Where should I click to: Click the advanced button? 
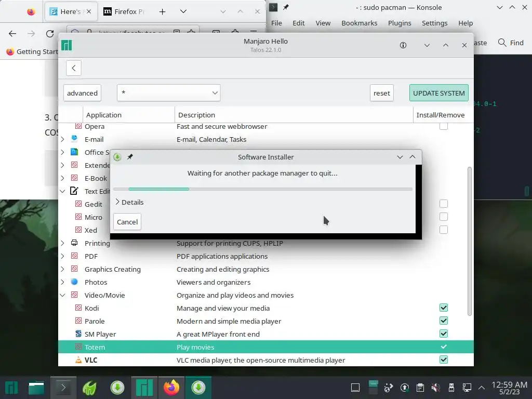[82, 93]
